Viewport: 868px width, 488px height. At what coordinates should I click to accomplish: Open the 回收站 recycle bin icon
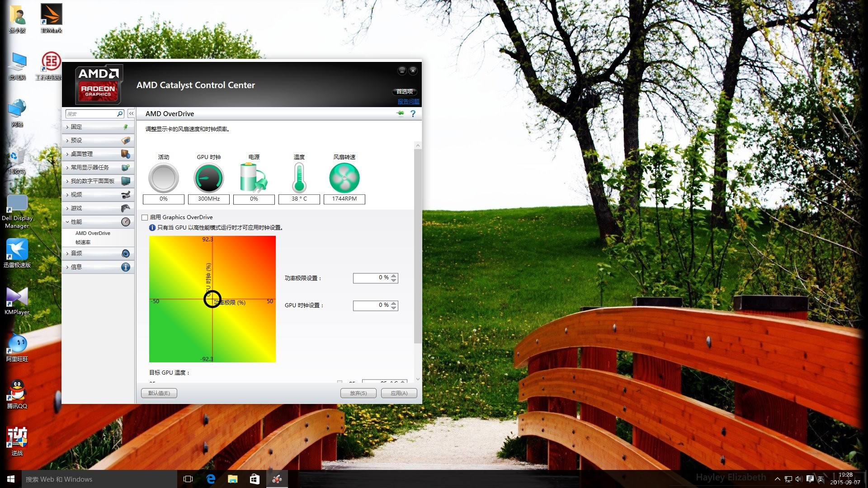click(17, 160)
